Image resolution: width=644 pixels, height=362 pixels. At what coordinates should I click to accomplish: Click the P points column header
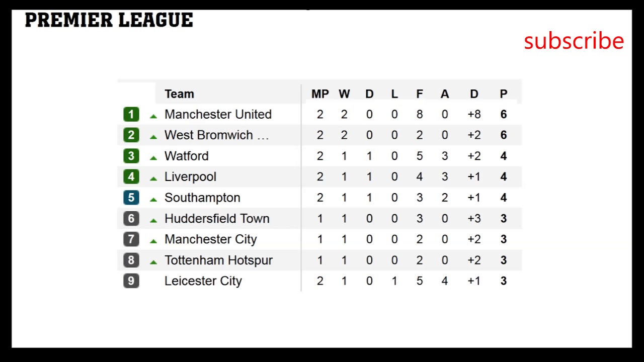504,94
